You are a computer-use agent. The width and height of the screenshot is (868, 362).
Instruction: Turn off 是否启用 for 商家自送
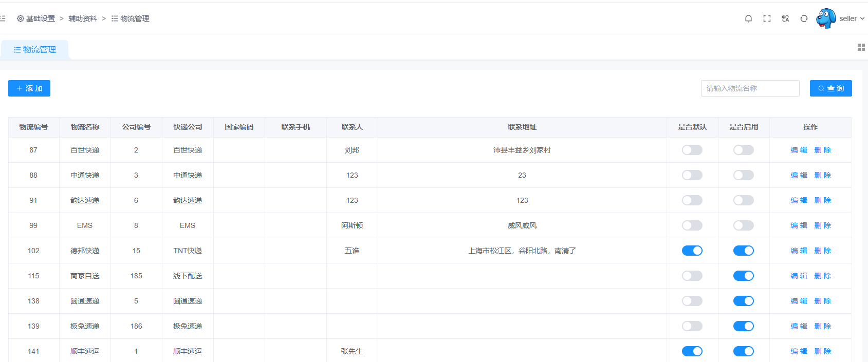coord(743,276)
